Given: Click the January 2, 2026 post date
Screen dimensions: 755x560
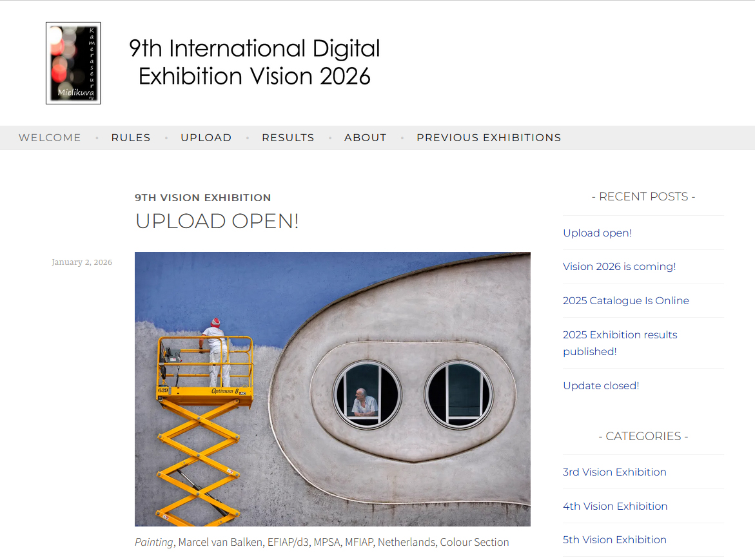Looking at the screenshot, I should (82, 262).
